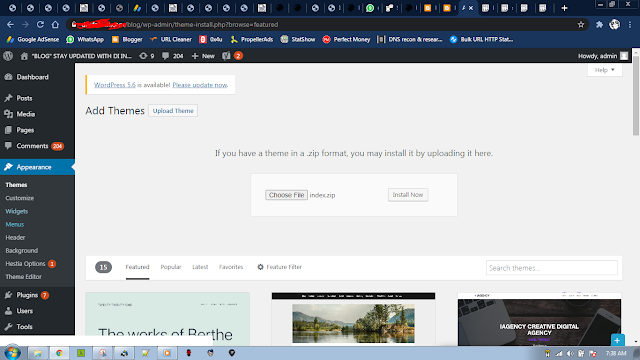This screenshot has width=640, height=360.
Task: Open Widgets submenu item
Action: click(x=17, y=211)
